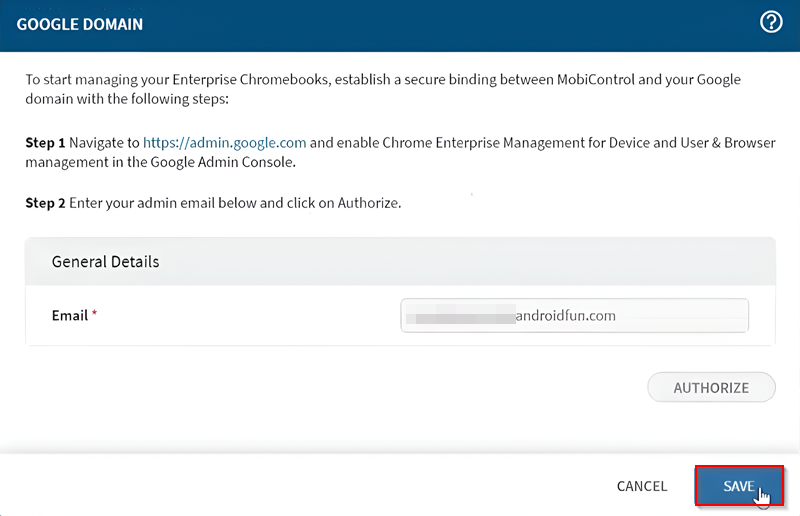Click the bold Step 1 label

[45, 143]
